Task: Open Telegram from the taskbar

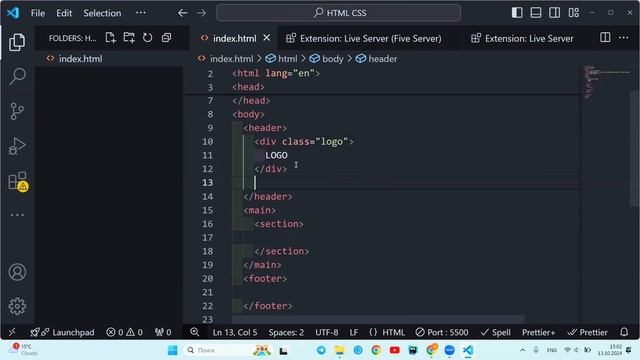Action: (321, 350)
